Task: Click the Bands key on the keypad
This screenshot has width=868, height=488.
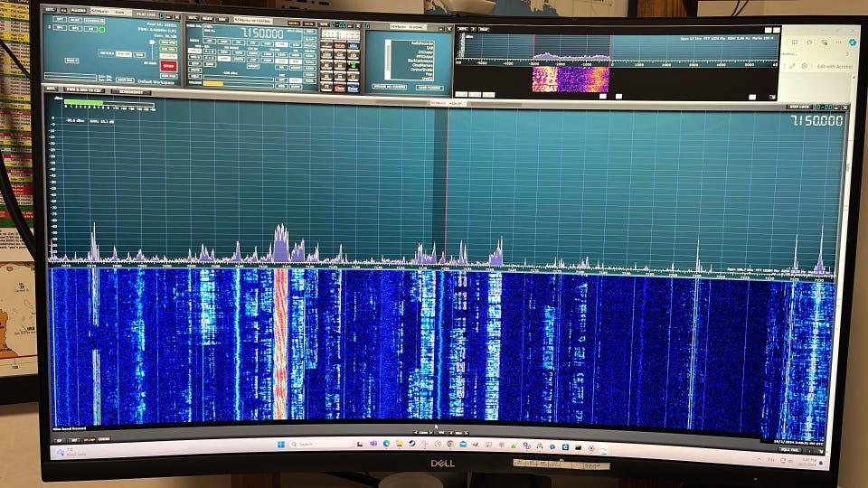Action: [x=340, y=45]
